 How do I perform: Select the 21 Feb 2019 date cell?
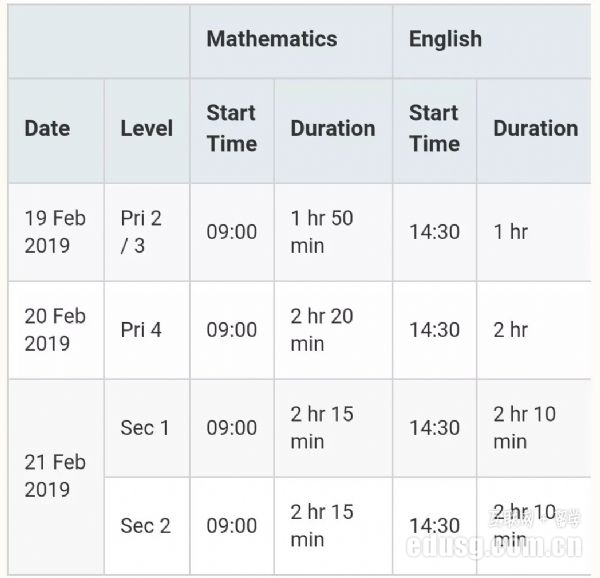55,476
